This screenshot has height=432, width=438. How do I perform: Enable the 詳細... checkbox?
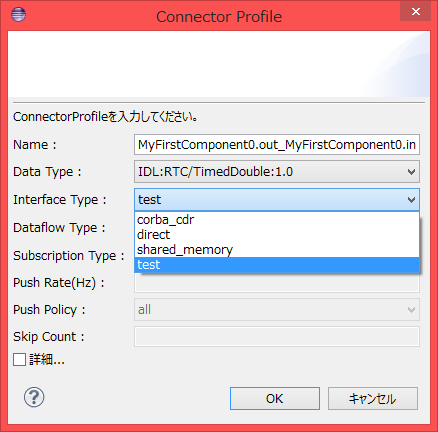(19, 360)
